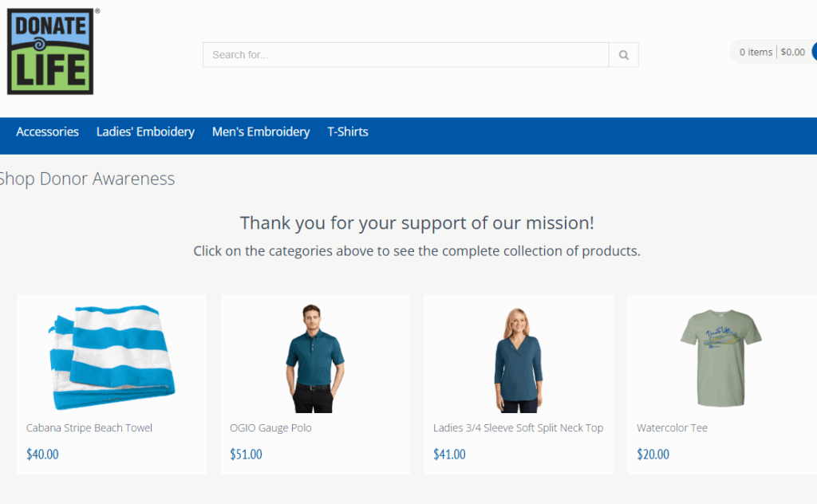817x504 pixels.
Task: Follow the OGIO Gauge Polo title link
Action: point(270,428)
